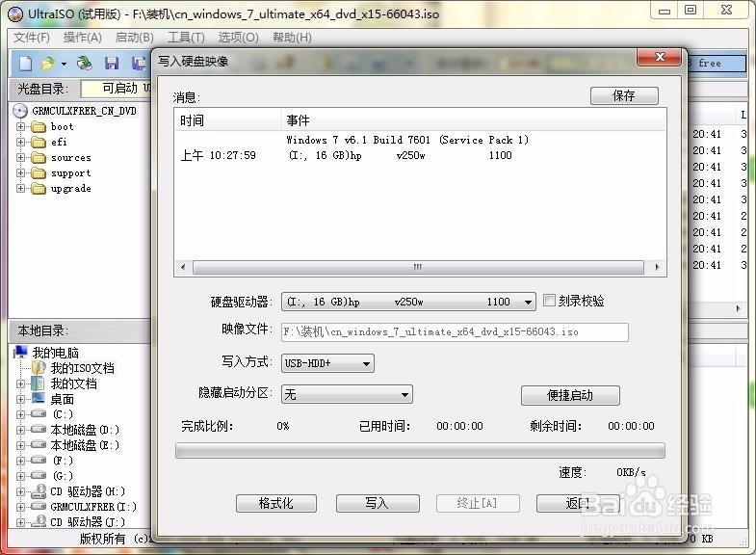The width and height of the screenshot is (756, 555).
Task: Click the 映像文件 path input field
Action: pos(455,332)
